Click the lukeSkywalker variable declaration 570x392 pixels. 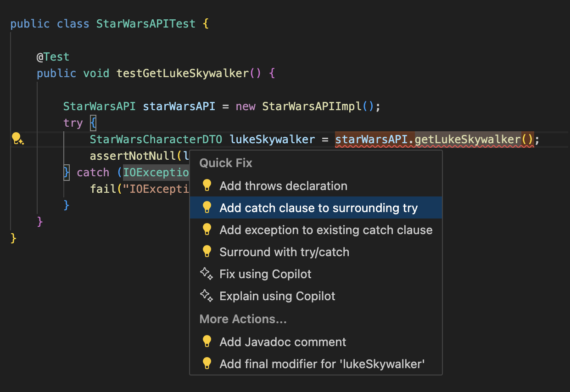tap(272, 140)
